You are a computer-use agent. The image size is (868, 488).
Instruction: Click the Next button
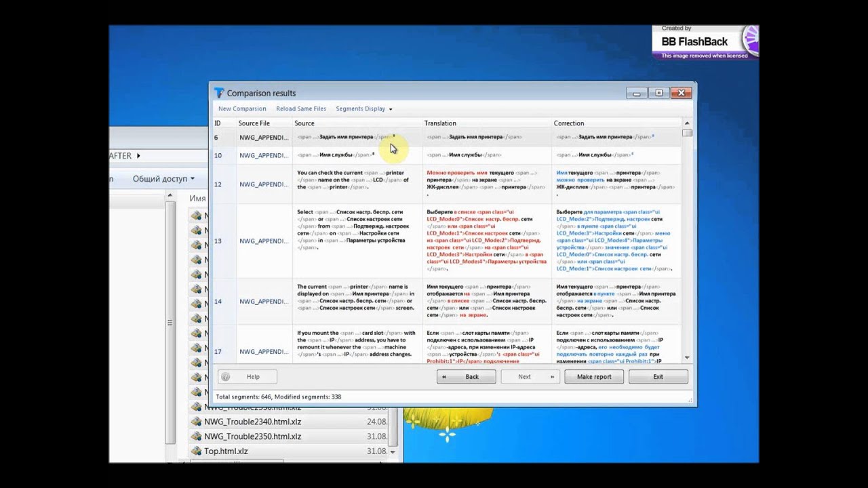coord(530,377)
